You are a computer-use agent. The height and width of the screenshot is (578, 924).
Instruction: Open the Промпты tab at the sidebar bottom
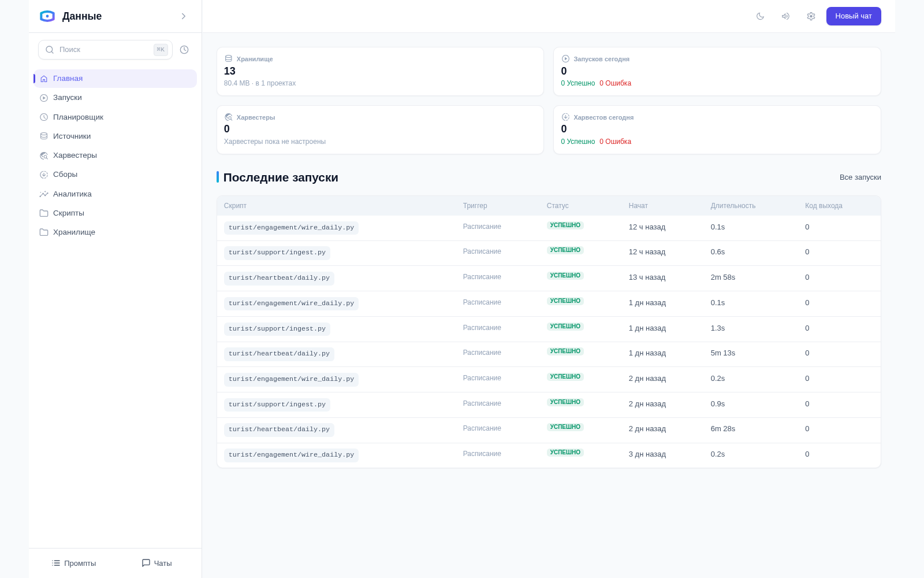point(73,563)
